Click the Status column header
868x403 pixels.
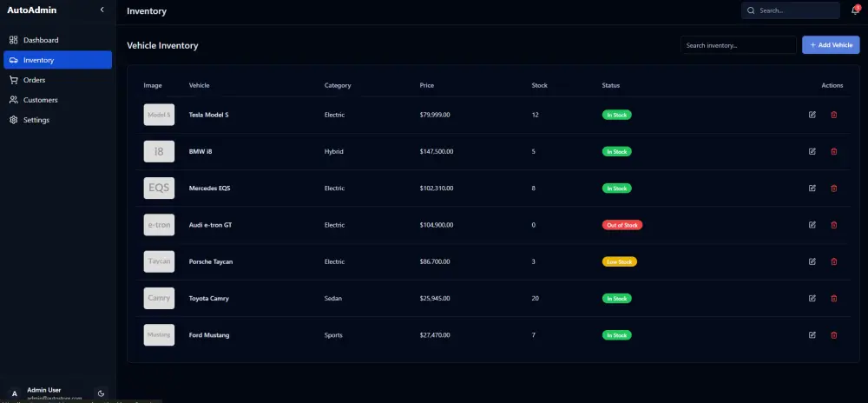611,85
